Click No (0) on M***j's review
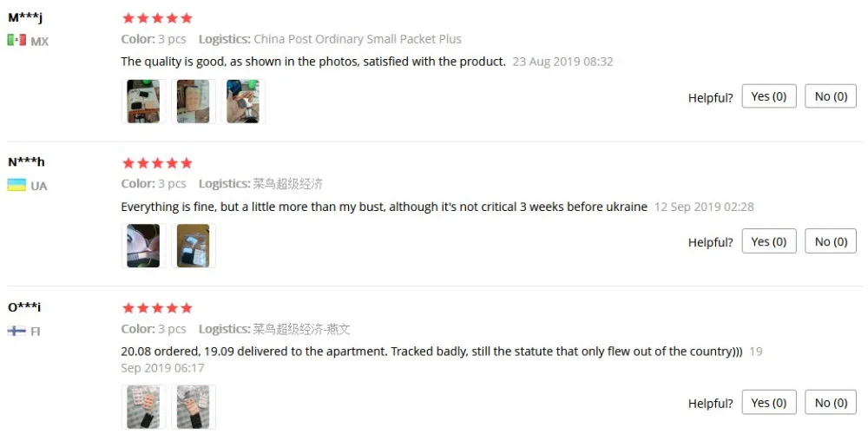This screenshot has width=868, height=441. (831, 96)
